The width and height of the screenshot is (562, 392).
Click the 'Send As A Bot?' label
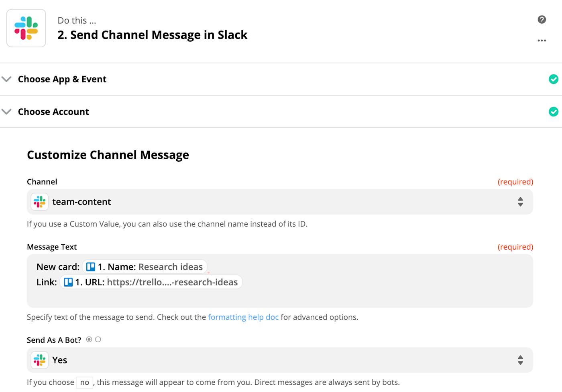point(54,340)
